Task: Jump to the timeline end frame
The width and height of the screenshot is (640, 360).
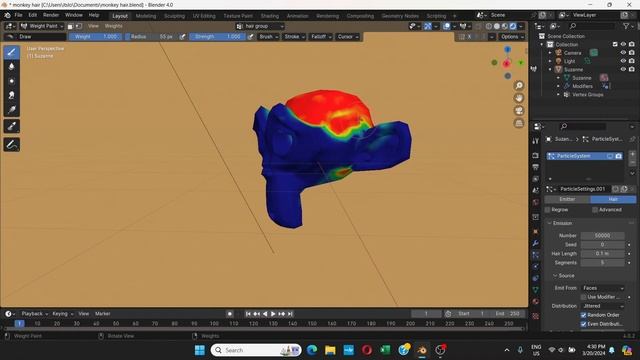Action: [x=290, y=314]
